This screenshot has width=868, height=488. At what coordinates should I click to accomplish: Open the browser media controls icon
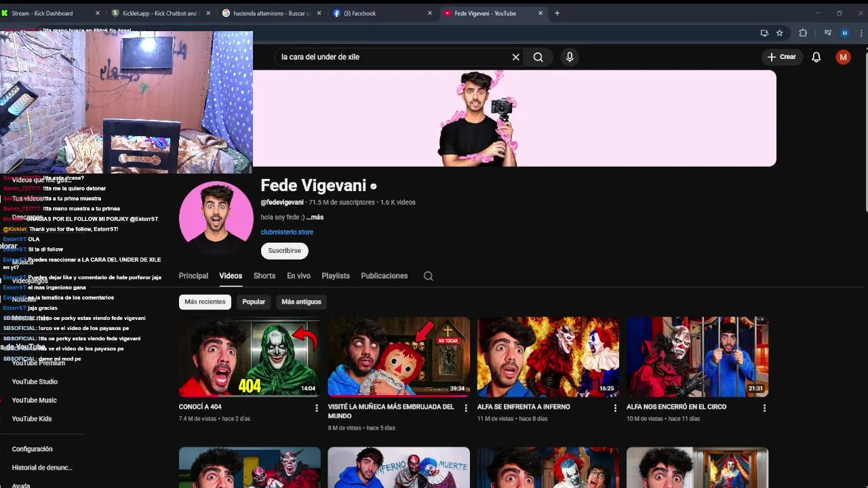828,33
